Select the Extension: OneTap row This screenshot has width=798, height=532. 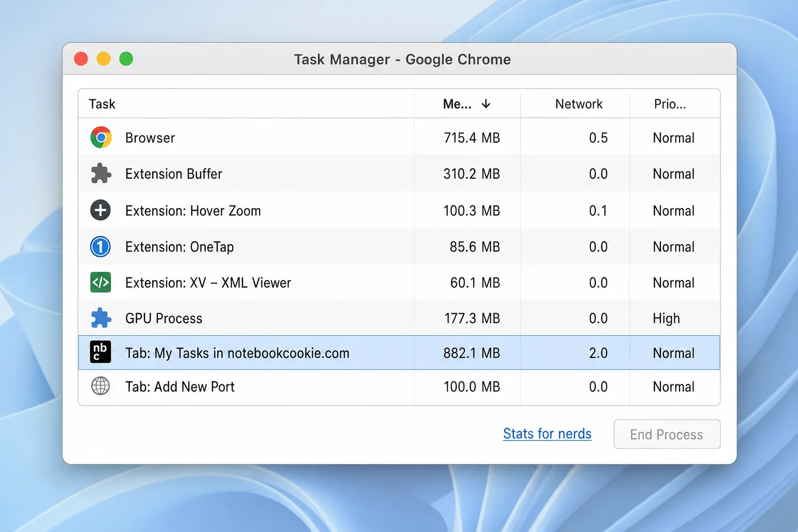(399, 247)
